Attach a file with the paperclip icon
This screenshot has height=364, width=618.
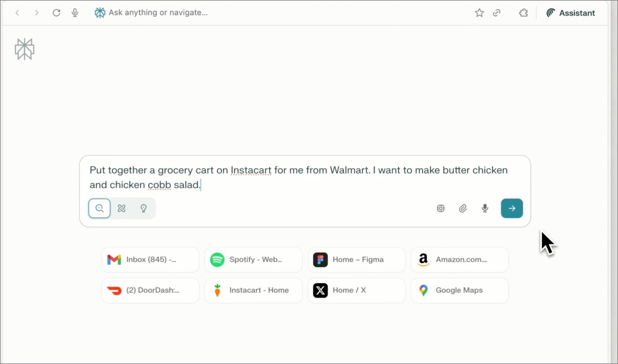463,208
